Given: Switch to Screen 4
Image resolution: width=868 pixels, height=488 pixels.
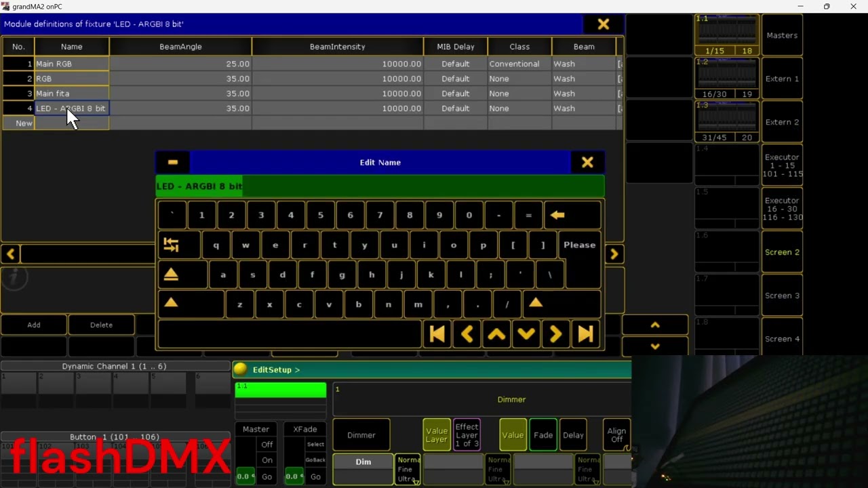Looking at the screenshot, I should point(782,339).
